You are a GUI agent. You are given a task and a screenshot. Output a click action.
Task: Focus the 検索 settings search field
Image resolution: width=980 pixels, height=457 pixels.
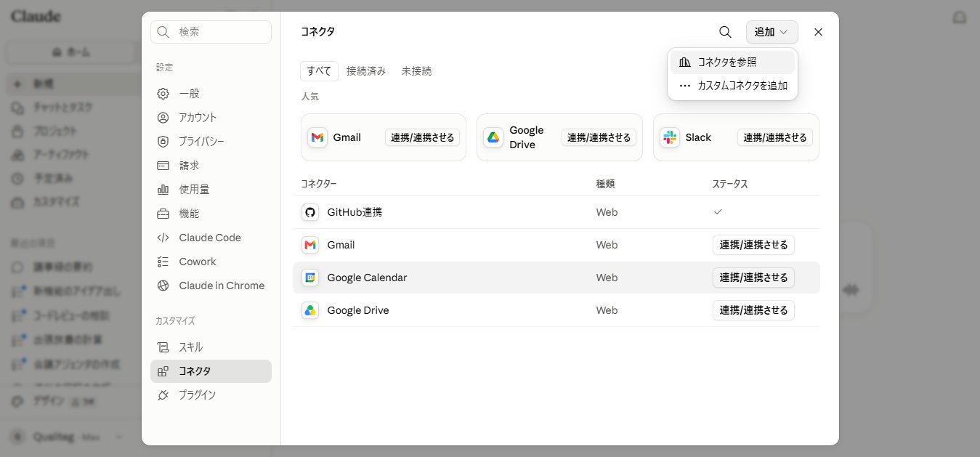[x=211, y=32]
